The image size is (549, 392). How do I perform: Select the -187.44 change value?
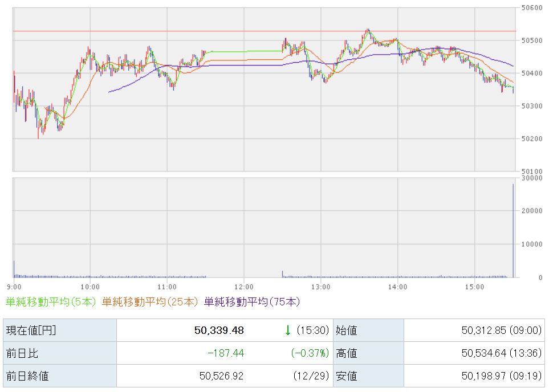[x=226, y=353]
